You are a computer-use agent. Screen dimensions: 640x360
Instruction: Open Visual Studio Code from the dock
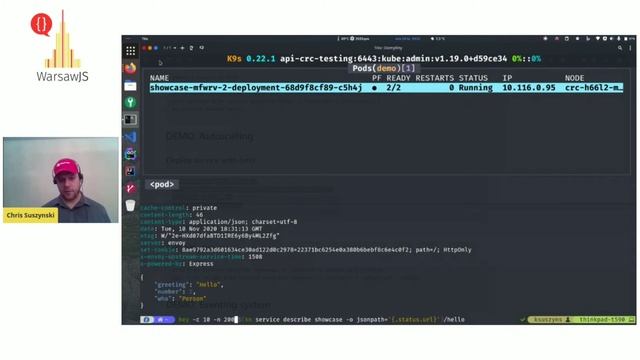coord(131,137)
